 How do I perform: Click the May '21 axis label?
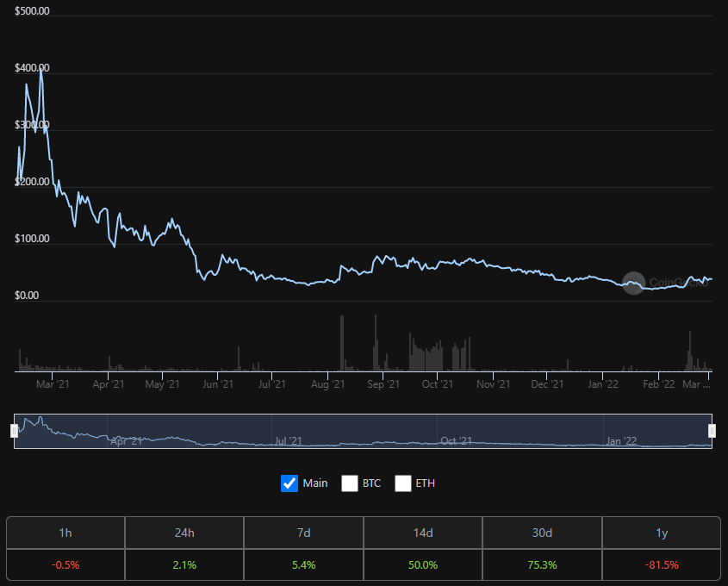point(162,384)
